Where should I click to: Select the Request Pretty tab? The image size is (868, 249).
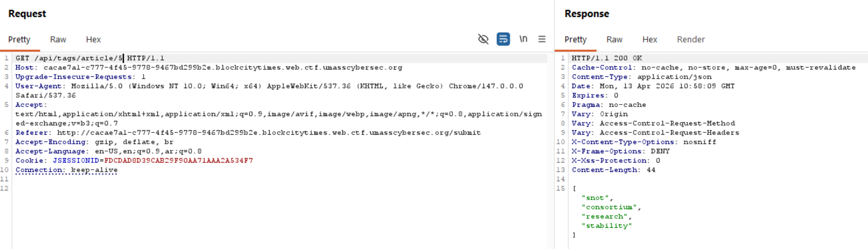pos(19,39)
